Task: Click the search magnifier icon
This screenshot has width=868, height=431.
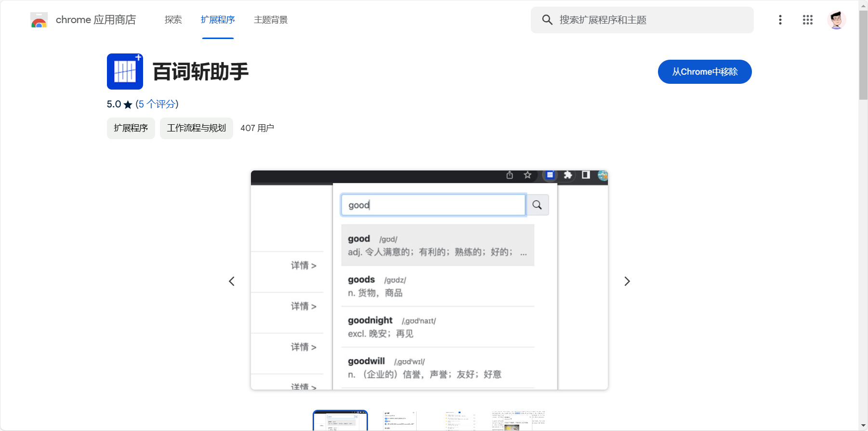Action: point(547,20)
